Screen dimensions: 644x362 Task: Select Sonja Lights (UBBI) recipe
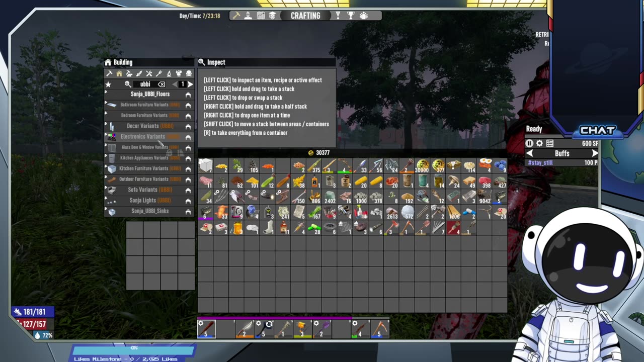tap(149, 200)
